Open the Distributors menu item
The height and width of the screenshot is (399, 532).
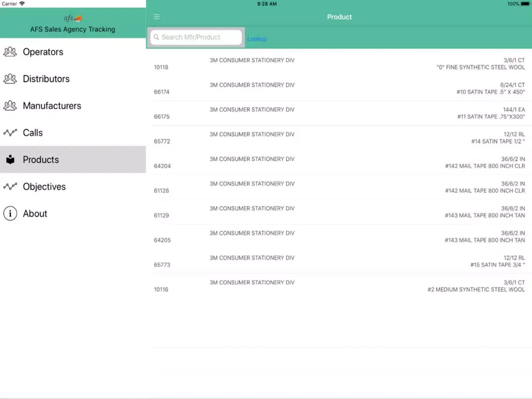(73, 79)
